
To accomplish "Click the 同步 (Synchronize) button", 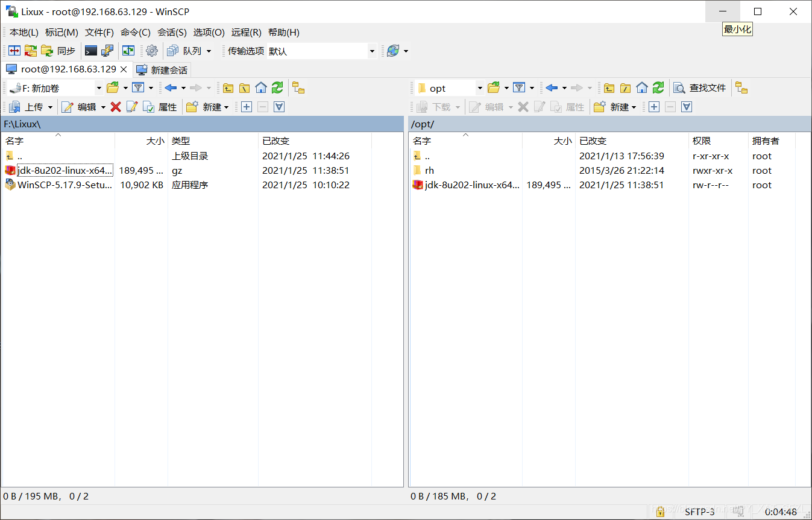I will click(x=58, y=51).
